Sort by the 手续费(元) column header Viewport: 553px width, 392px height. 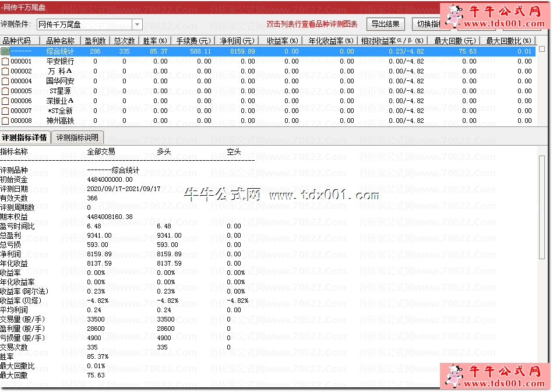point(193,41)
